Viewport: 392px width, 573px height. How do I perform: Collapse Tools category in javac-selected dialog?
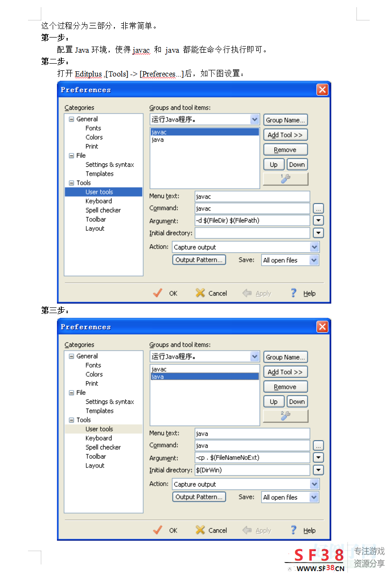click(72, 183)
